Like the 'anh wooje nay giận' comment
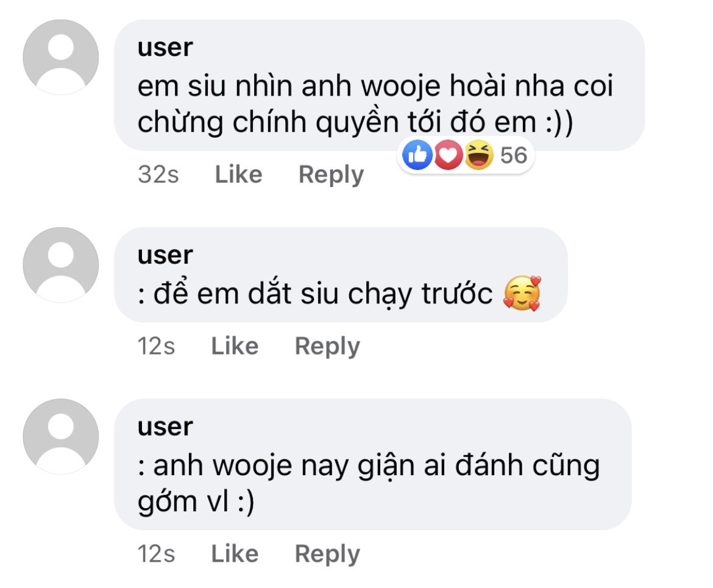 235,553
